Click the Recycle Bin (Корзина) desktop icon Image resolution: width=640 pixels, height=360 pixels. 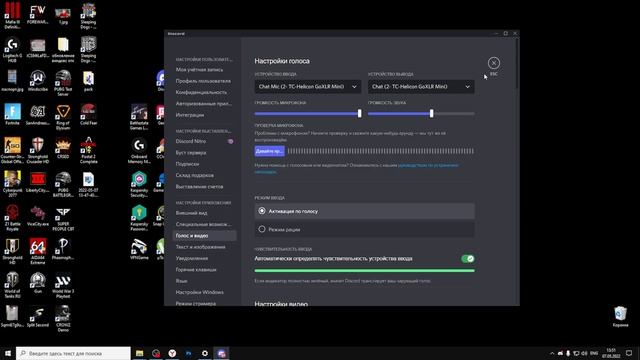620,317
